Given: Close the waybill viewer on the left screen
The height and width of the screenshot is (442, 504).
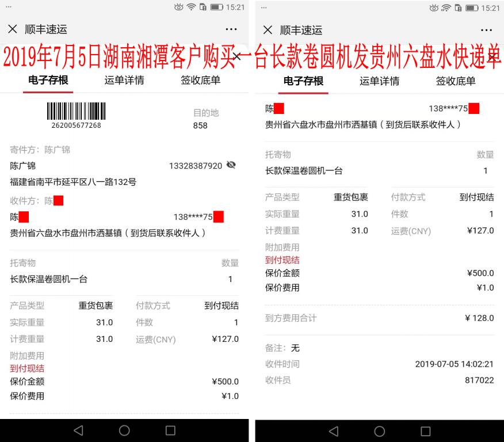Looking at the screenshot, I should click(x=14, y=29).
